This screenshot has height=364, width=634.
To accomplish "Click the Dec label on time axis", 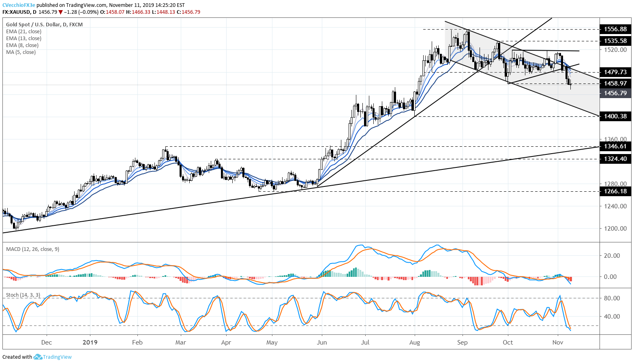I will coord(47,343).
